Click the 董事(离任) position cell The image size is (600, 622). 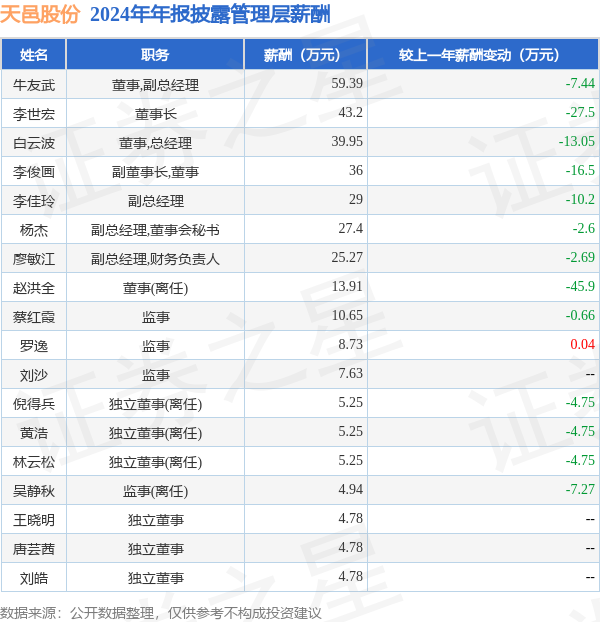[x=155, y=288]
